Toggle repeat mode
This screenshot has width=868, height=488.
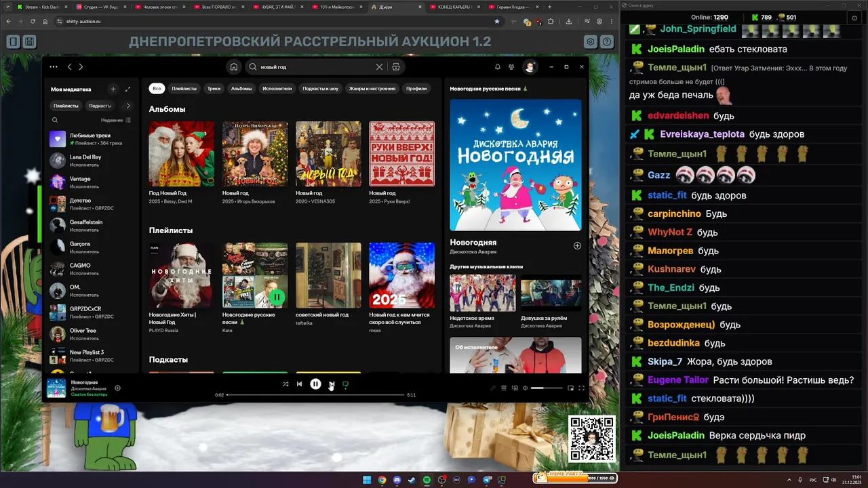point(345,384)
